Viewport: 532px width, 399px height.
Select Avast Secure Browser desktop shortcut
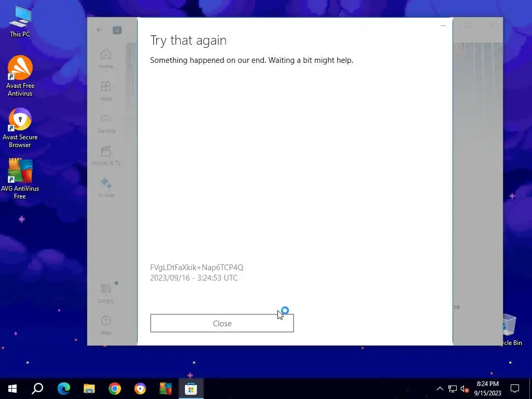pyautogui.click(x=20, y=128)
